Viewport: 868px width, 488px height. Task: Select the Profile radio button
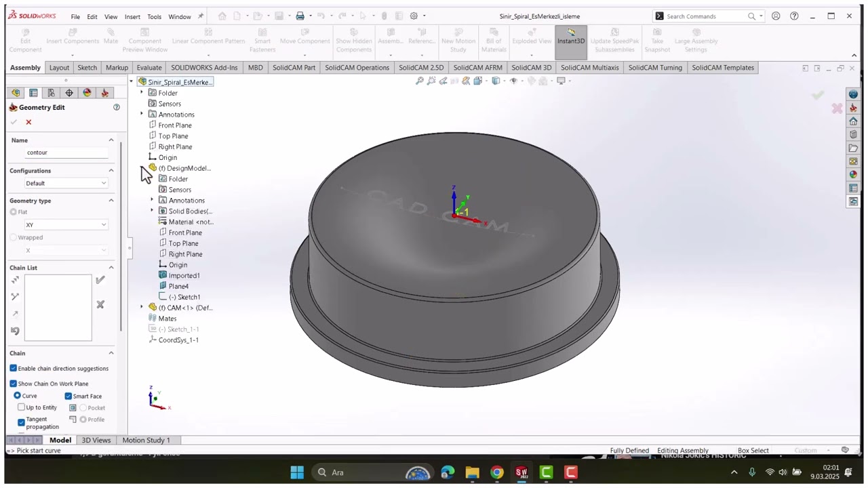click(x=83, y=420)
